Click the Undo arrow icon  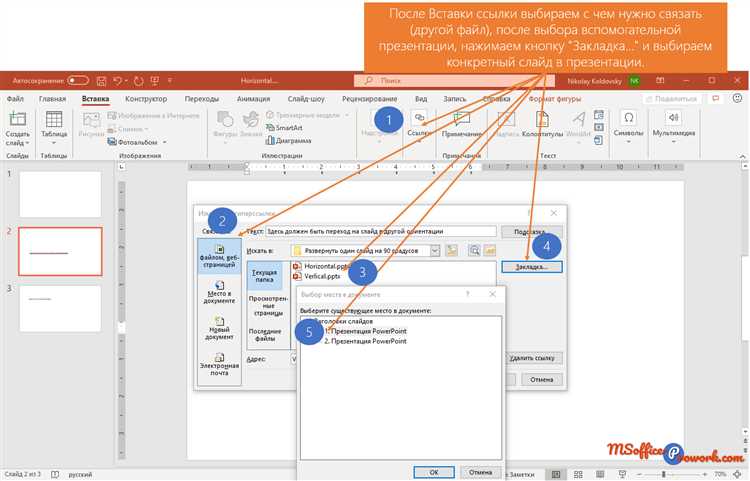[x=118, y=81]
